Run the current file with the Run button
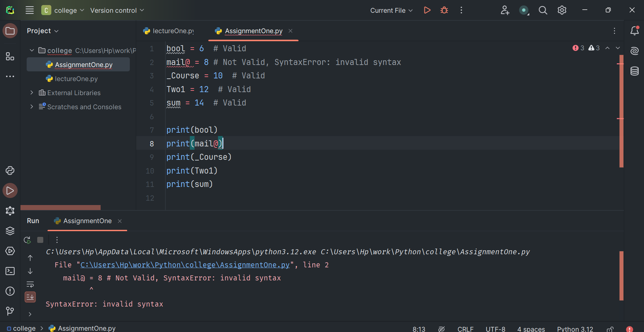This screenshot has height=332, width=644. pos(427,10)
